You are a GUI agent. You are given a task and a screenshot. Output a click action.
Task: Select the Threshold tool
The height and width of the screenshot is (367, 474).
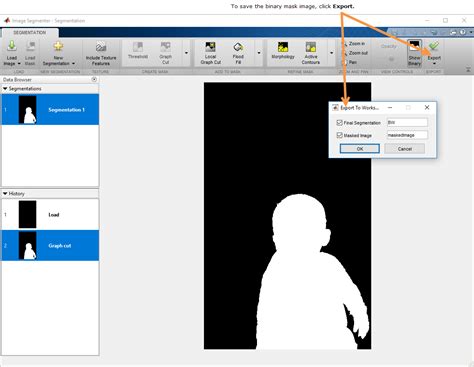(138, 51)
